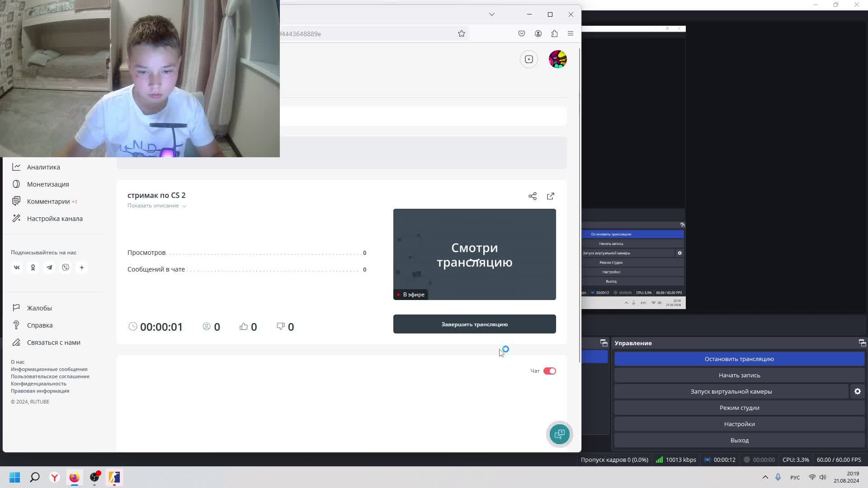The width and height of the screenshot is (868, 488).
Task: Click Остановить трансляцию in OBS
Action: pos(739,359)
